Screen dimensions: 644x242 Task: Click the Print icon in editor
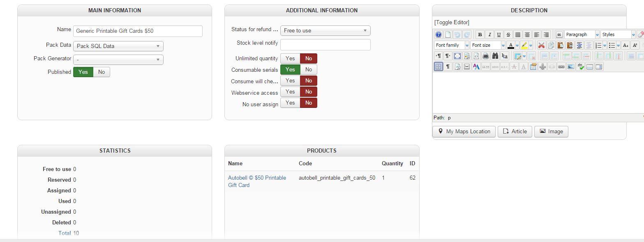point(485,56)
